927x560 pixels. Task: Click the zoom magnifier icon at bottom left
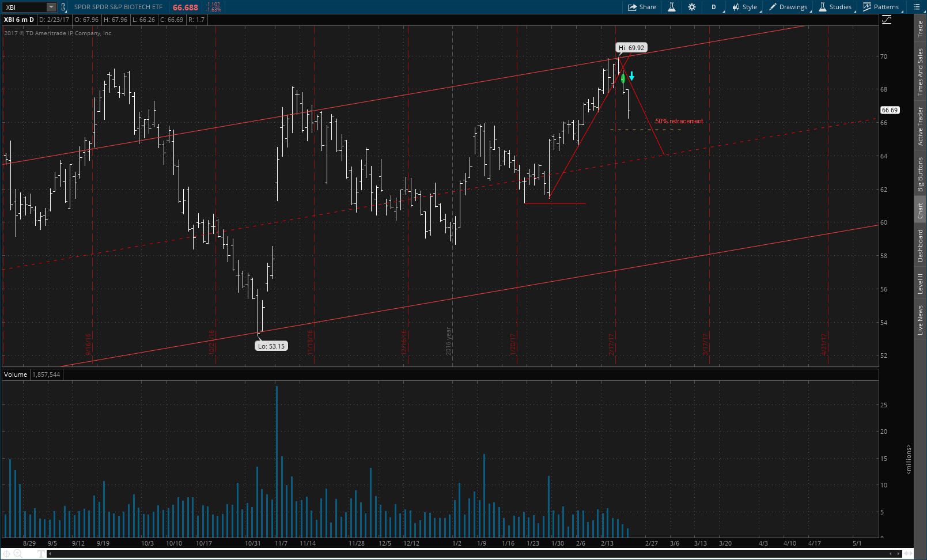coord(18,554)
